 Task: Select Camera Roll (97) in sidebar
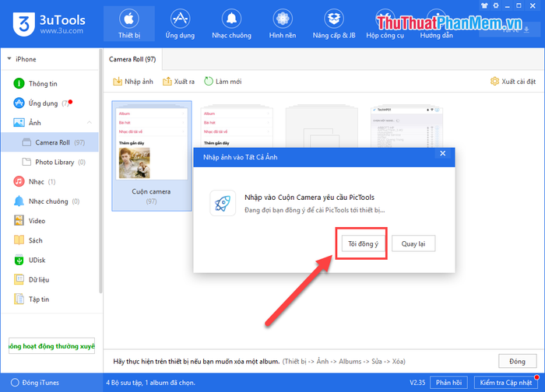pyautogui.click(x=49, y=142)
